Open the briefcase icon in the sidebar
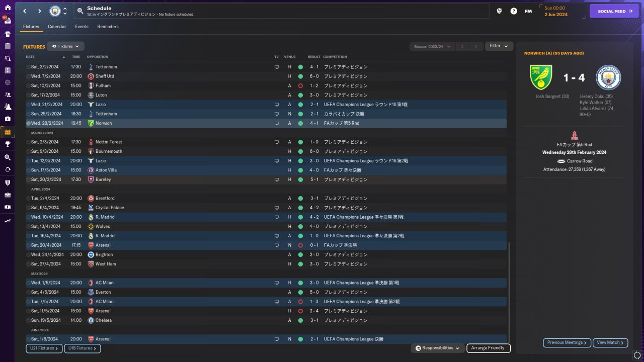 click(8, 195)
